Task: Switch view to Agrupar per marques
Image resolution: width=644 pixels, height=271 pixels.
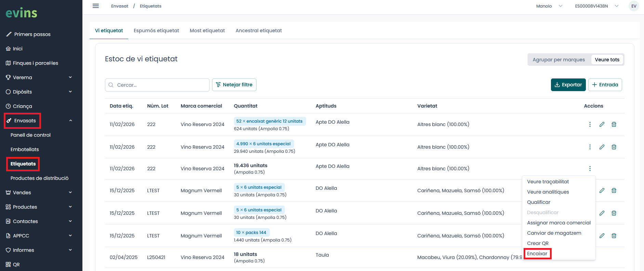Action: [558, 60]
